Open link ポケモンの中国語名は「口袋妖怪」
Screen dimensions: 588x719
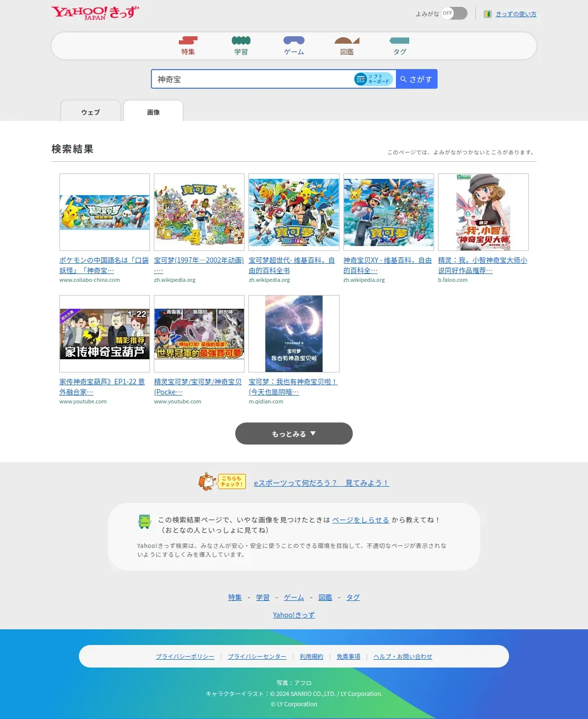click(x=104, y=265)
